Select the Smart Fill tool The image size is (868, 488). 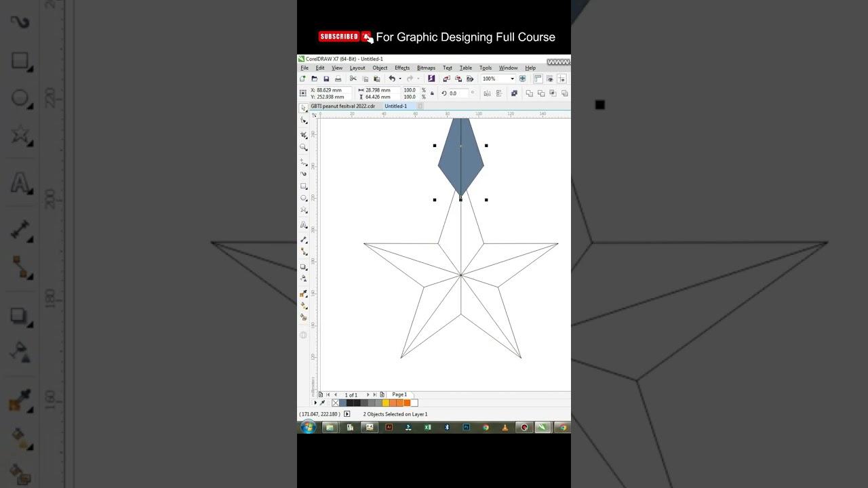303,317
